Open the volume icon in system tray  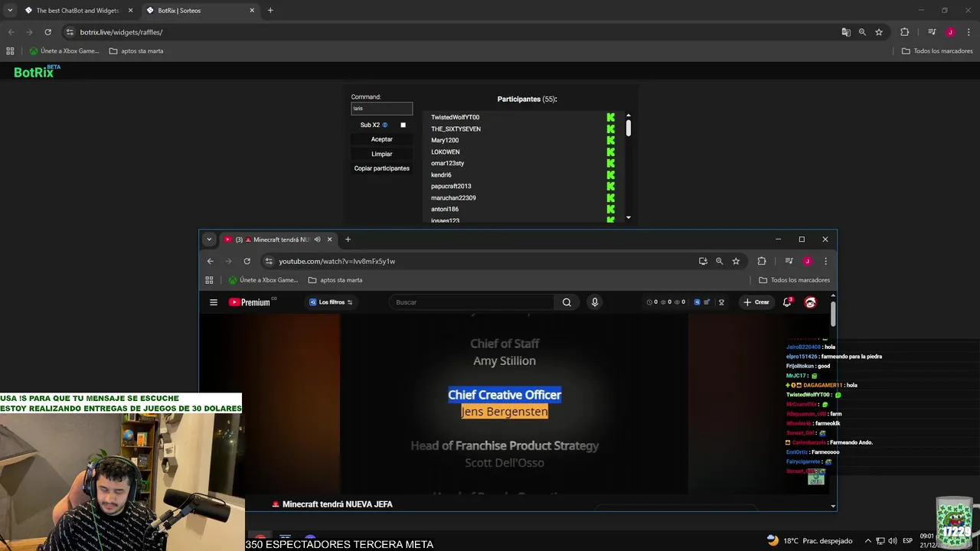(893, 541)
